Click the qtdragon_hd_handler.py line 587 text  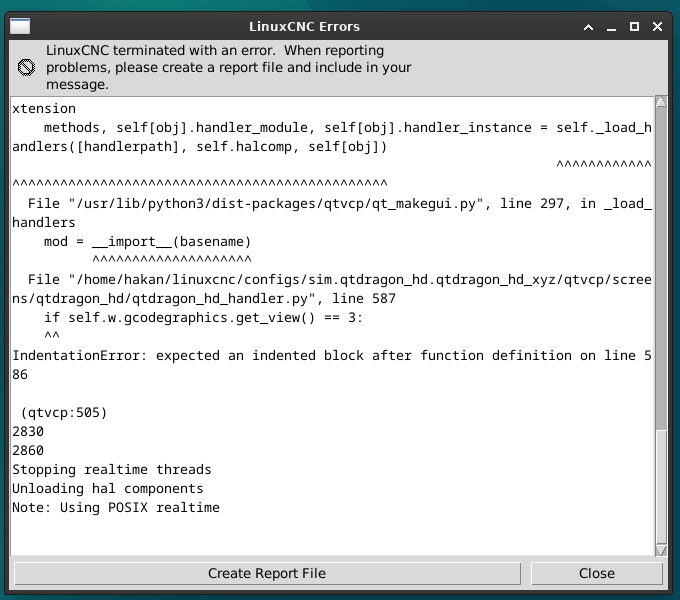pyautogui.click(x=332, y=289)
